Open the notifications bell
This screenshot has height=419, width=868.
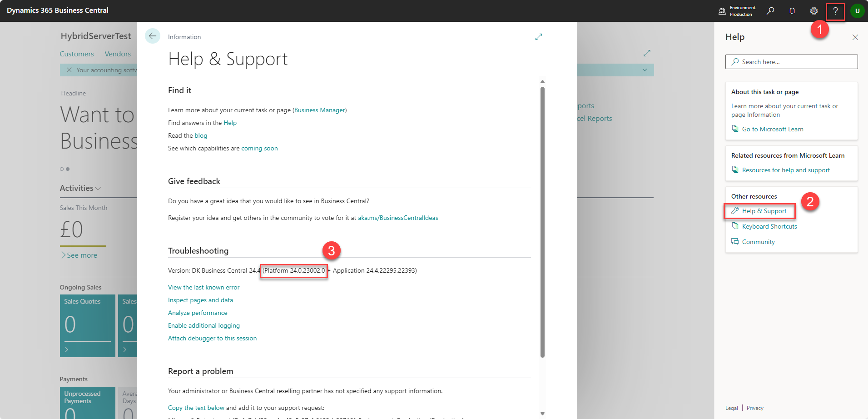(x=792, y=11)
